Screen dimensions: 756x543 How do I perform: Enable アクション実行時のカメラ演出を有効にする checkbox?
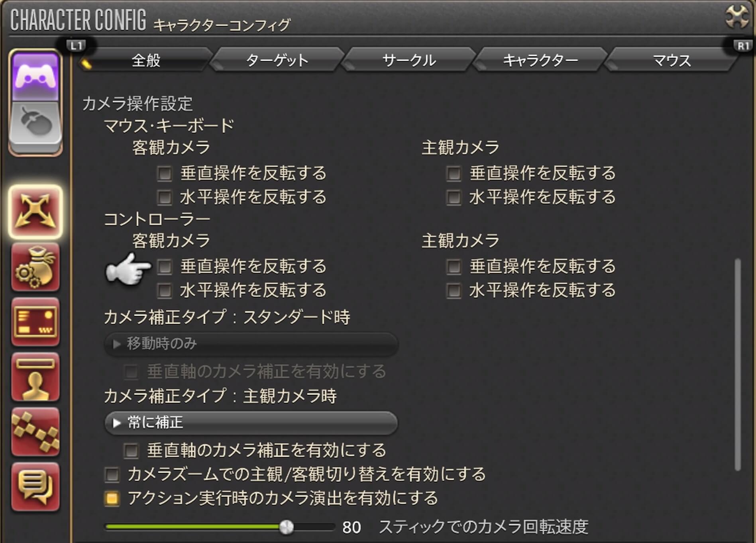112,498
